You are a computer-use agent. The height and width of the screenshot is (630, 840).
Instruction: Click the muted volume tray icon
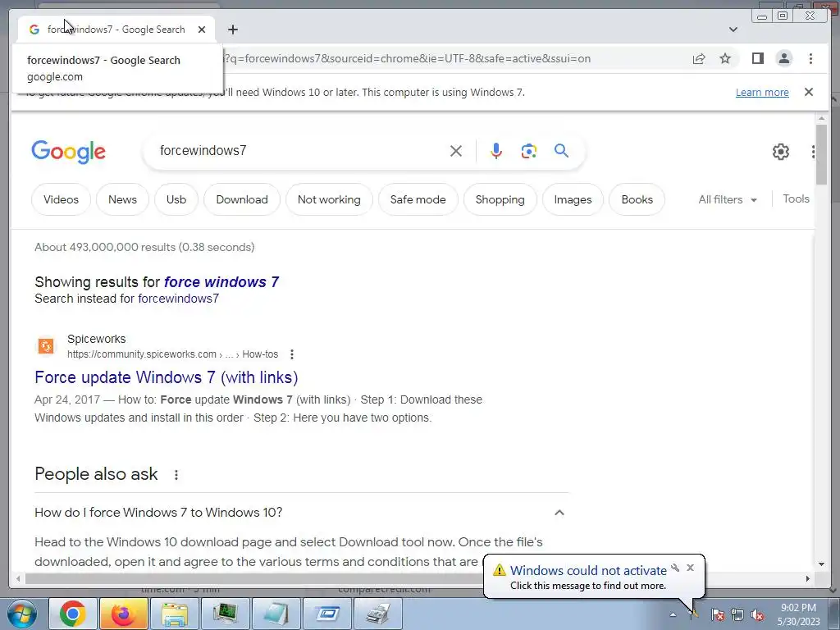[x=757, y=614]
